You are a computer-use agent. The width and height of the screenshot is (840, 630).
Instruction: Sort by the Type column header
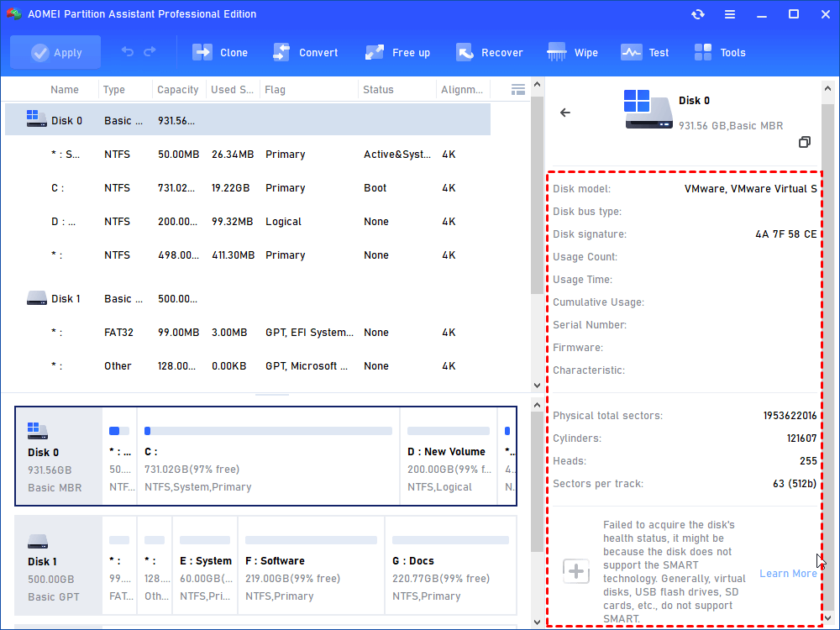click(x=114, y=90)
